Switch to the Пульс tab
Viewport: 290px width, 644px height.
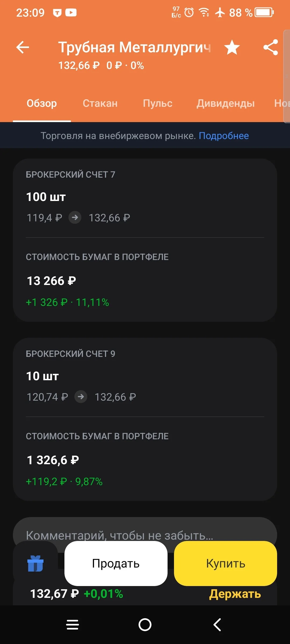(x=158, y=103)
